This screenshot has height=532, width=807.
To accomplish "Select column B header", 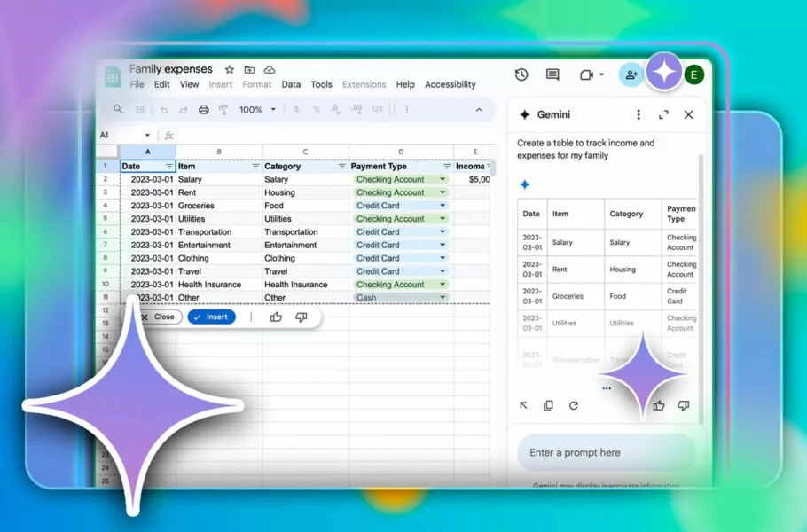I will [x=219, y=152].
